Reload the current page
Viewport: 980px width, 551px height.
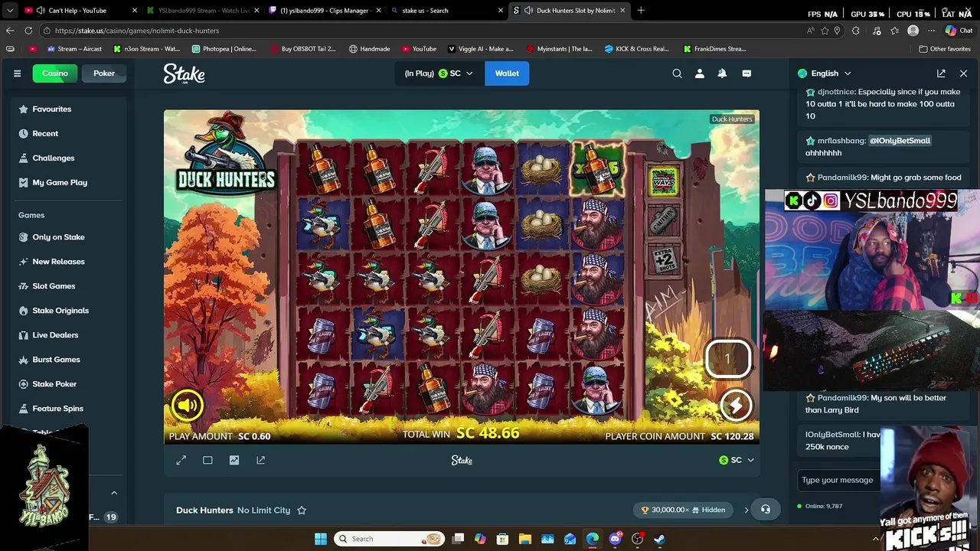[28, 31]
